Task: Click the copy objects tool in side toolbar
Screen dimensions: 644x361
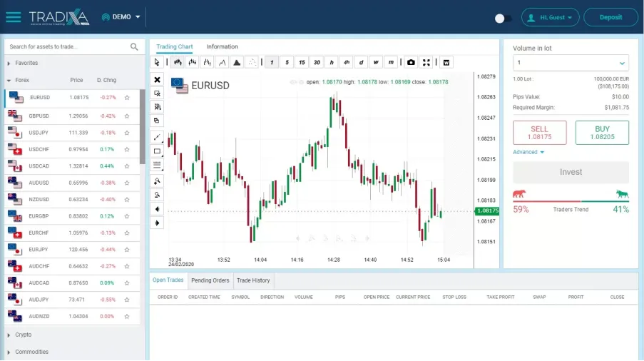Action: coord(157,121)
